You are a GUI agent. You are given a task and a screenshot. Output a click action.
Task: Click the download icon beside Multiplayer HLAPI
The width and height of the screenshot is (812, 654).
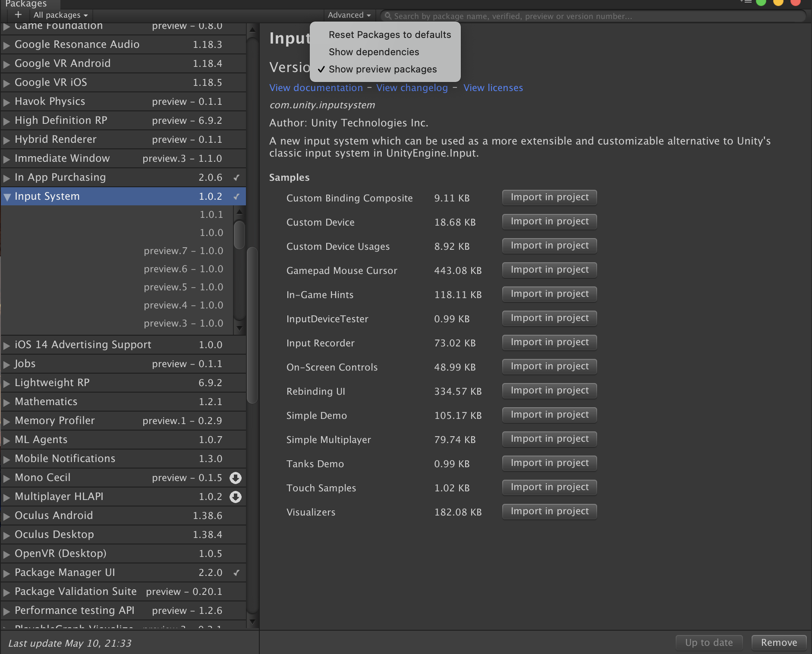(x=236, y=497)
